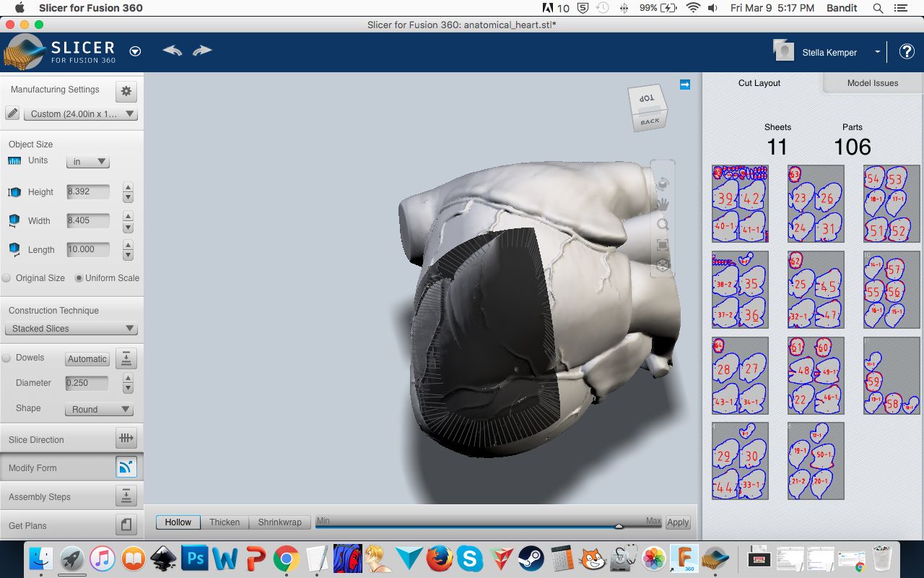Enable the Dowels option
924x578 pixels.
click(x=6, y=358)
